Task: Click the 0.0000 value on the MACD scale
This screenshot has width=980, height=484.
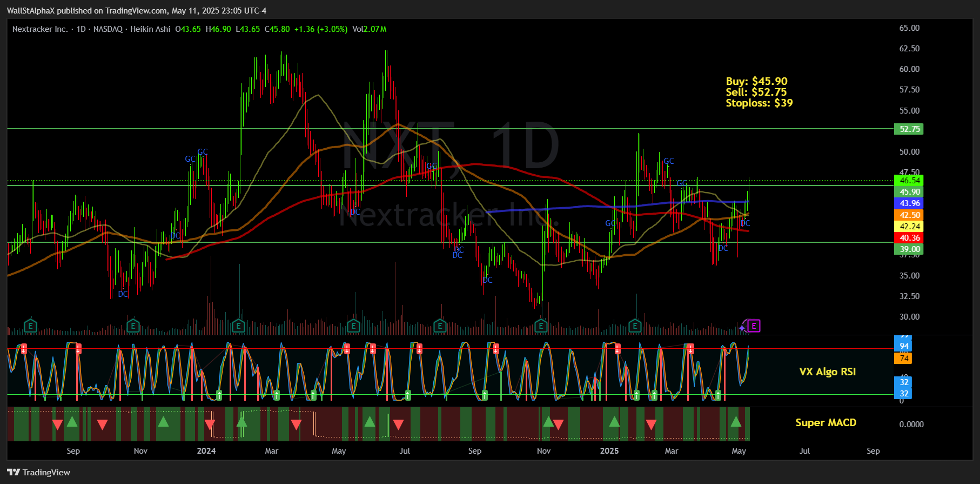Action: (911, 424)
